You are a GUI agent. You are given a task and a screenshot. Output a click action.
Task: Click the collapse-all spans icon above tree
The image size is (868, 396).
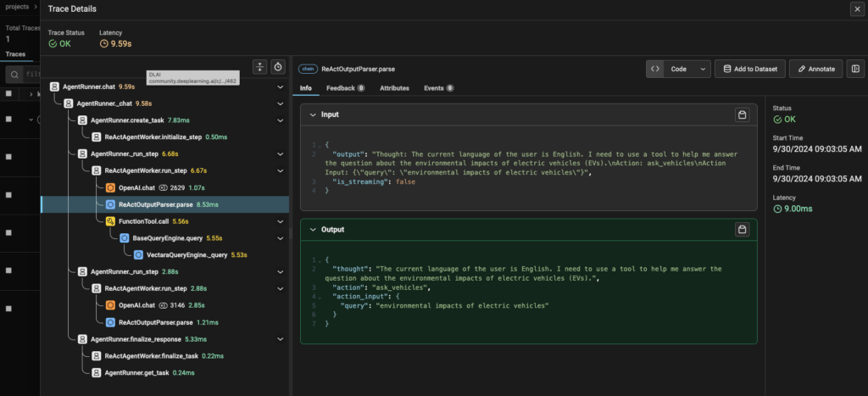point(261,67)
